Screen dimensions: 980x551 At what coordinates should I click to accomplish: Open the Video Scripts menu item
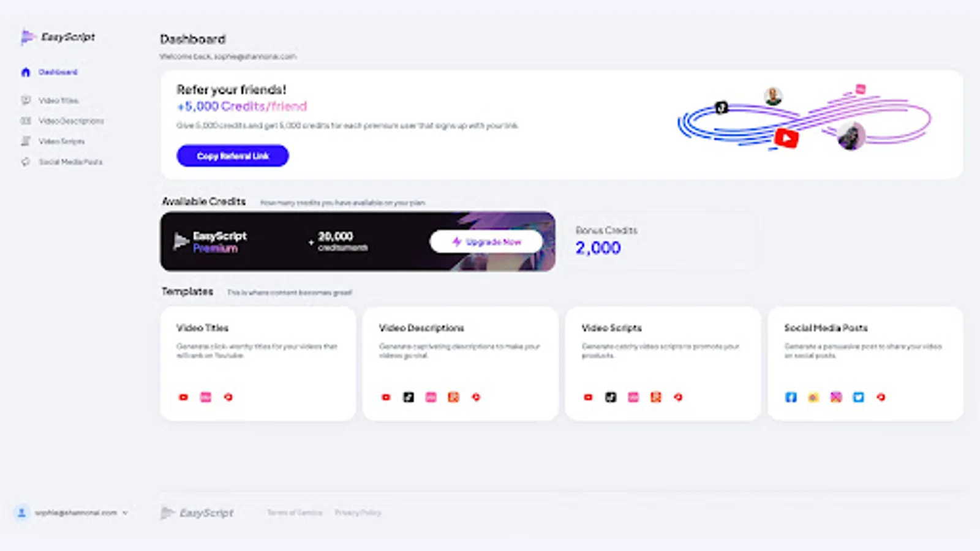click(x=62, y=141)
